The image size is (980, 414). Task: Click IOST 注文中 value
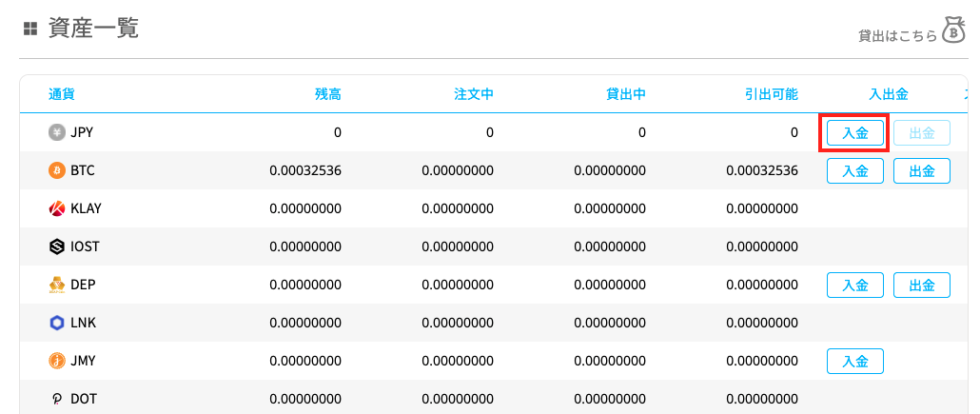pyautogui.click(x=458, y=247)
